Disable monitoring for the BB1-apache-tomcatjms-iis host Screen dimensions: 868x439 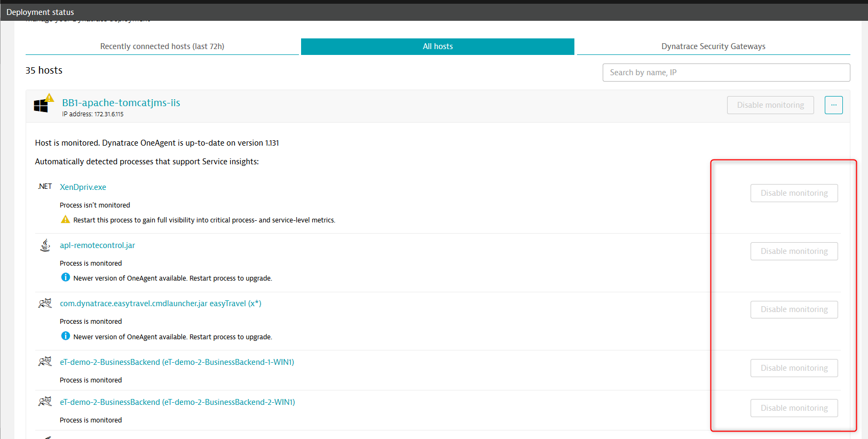tap(770, 105)
